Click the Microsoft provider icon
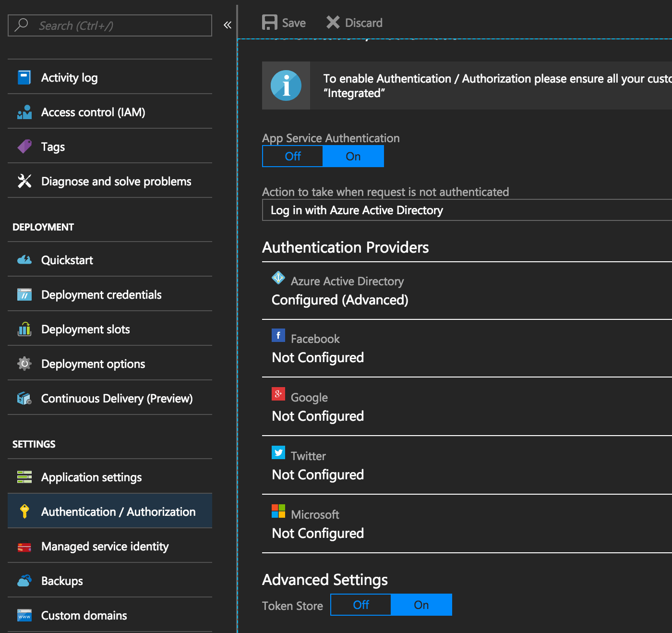The width and height of the screenshot is (672, 633). pyautogui.click(x=278, y=511)
